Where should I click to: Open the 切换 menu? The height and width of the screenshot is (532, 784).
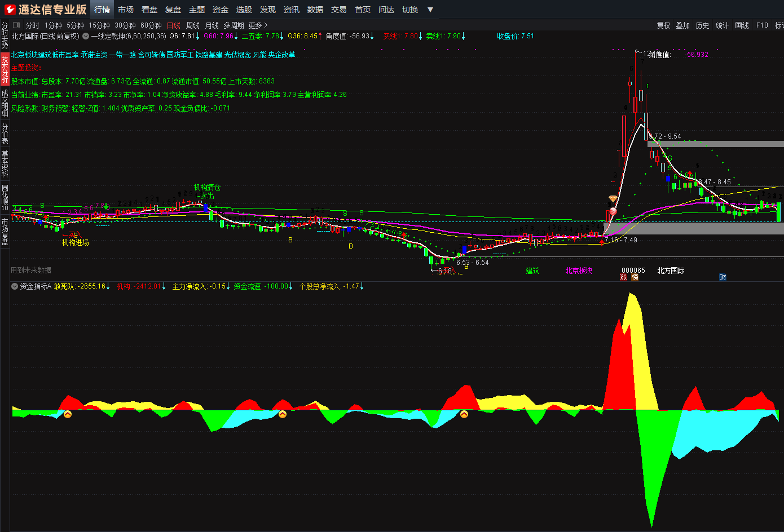click(x=410, y=10)
